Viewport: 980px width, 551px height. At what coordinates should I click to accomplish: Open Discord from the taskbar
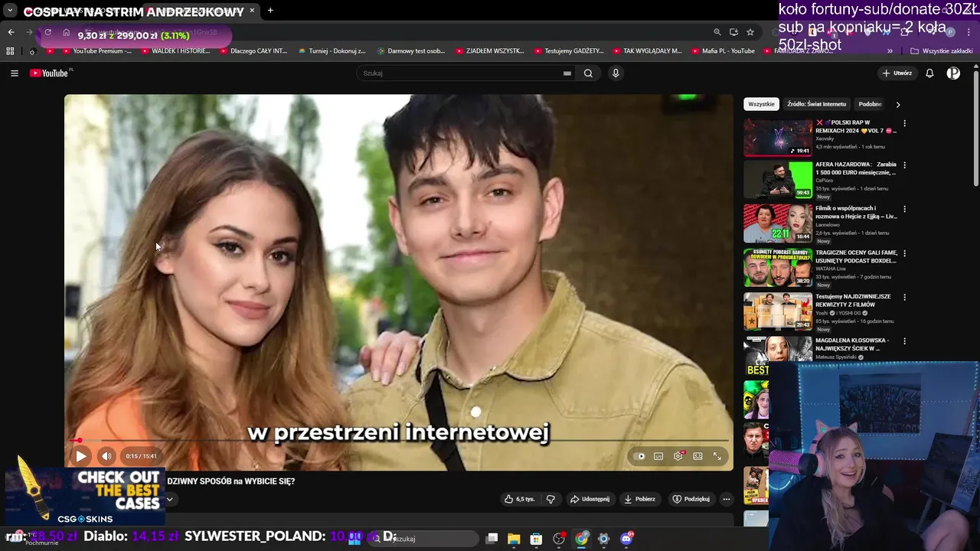click(x=626, y=539)
